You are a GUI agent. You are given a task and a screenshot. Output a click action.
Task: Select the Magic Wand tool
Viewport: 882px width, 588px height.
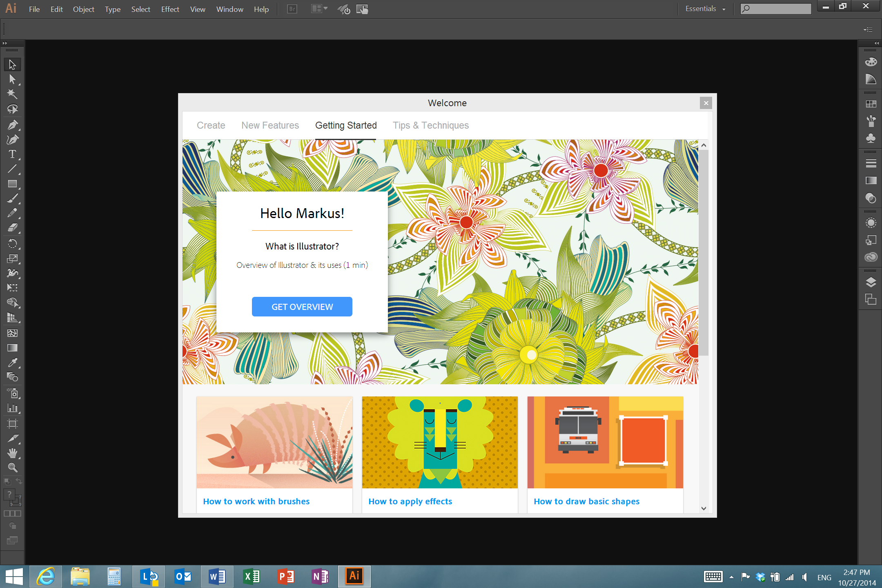[12, 94]
